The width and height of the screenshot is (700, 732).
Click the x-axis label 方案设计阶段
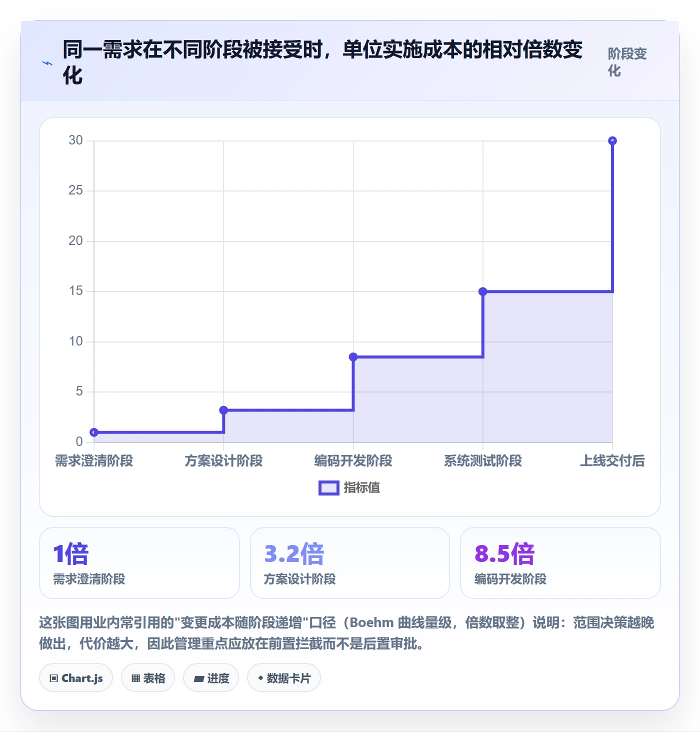223,461
